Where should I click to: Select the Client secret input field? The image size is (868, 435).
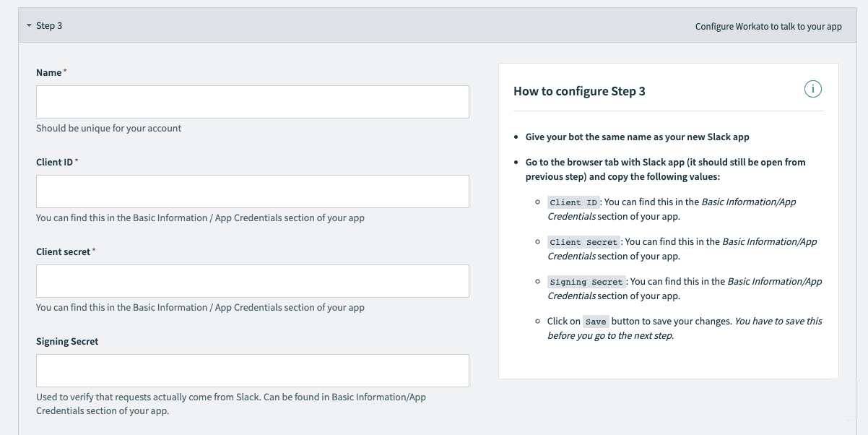click(252, 281)
